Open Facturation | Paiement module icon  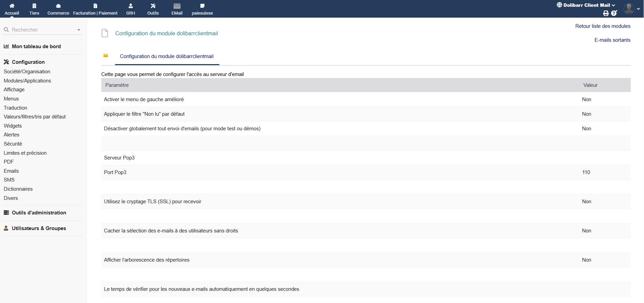pyautogui.click(x=95, y=6)
